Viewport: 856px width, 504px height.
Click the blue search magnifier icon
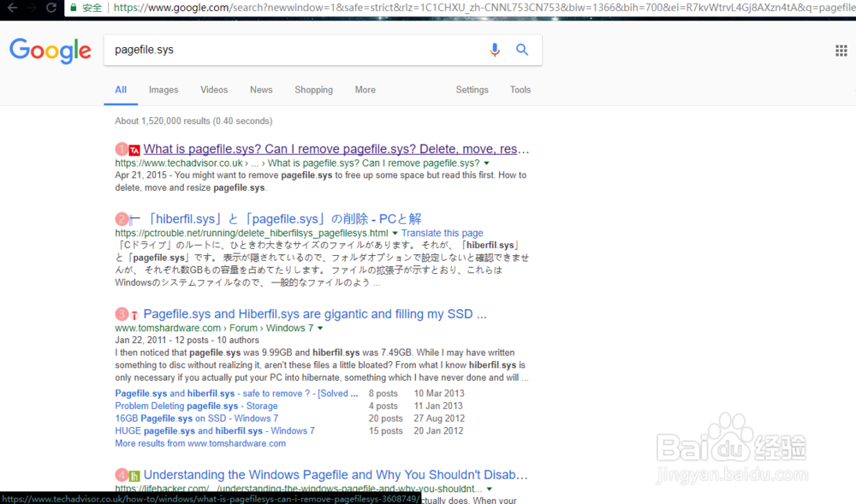(x=522, y=50)
